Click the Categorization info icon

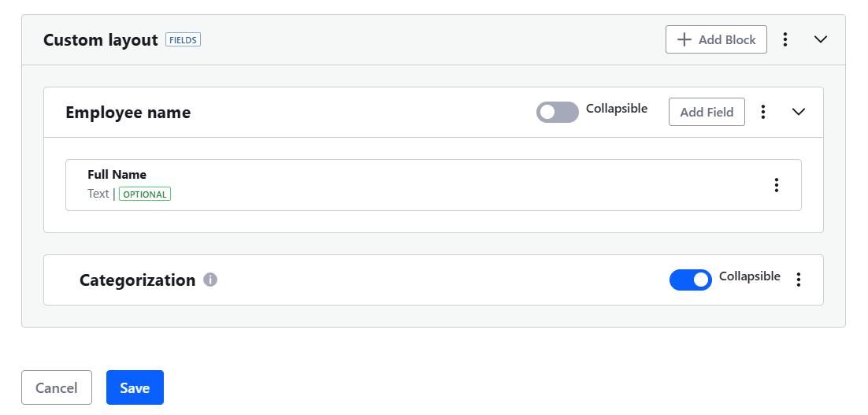(210, 280)
